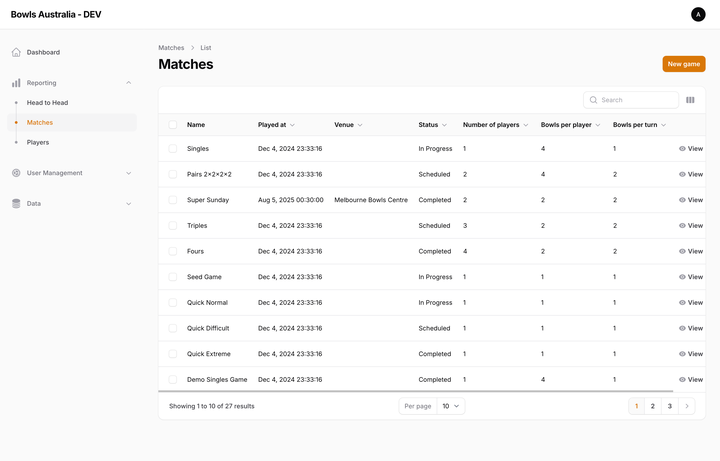Click the search magnifier icon
This screenshot has width=720, height=461.
coord(593,100)
